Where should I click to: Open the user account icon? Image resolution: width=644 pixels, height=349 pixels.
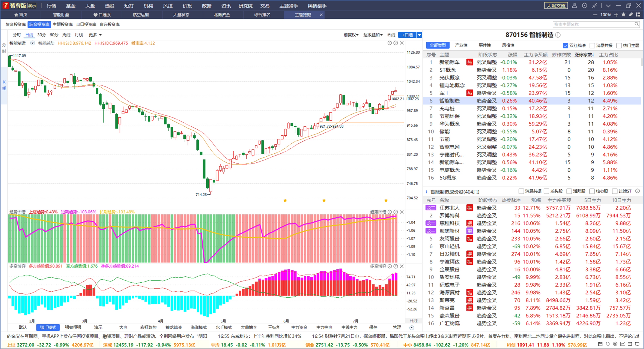click(x=574, y=6)
